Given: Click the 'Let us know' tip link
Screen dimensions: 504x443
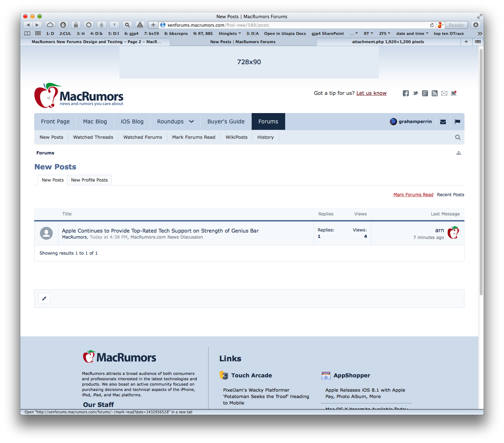Looking at the screenshot, I should click(371, 93).
